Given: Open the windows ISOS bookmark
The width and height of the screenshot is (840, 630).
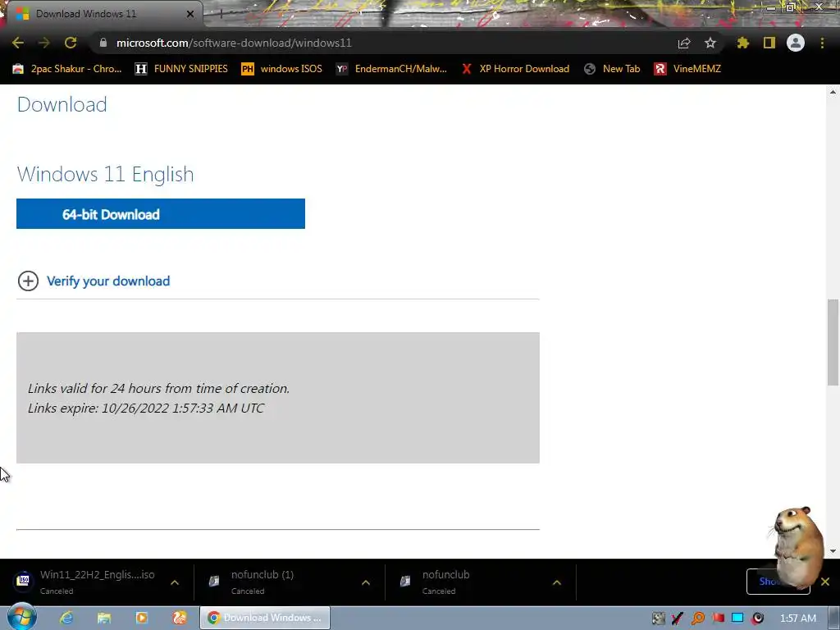Looking at the screenshot, I should click(282, 69).
